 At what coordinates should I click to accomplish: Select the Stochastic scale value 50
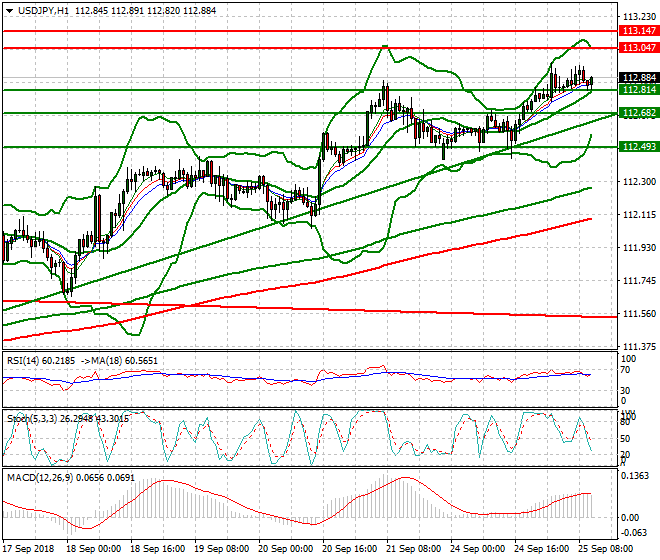pos(625,439)
